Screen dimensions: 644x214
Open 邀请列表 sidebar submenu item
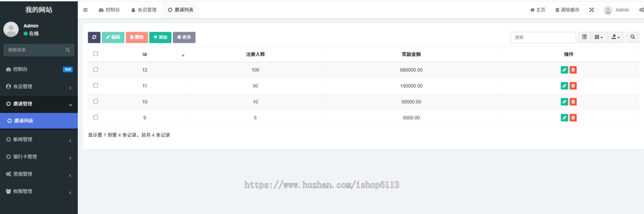(39, 121)
